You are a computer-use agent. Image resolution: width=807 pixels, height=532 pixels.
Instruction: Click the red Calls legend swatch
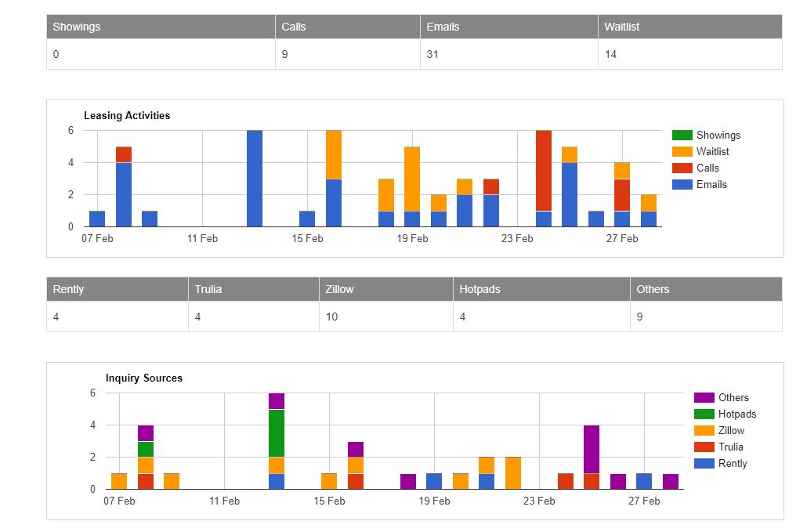682,168
